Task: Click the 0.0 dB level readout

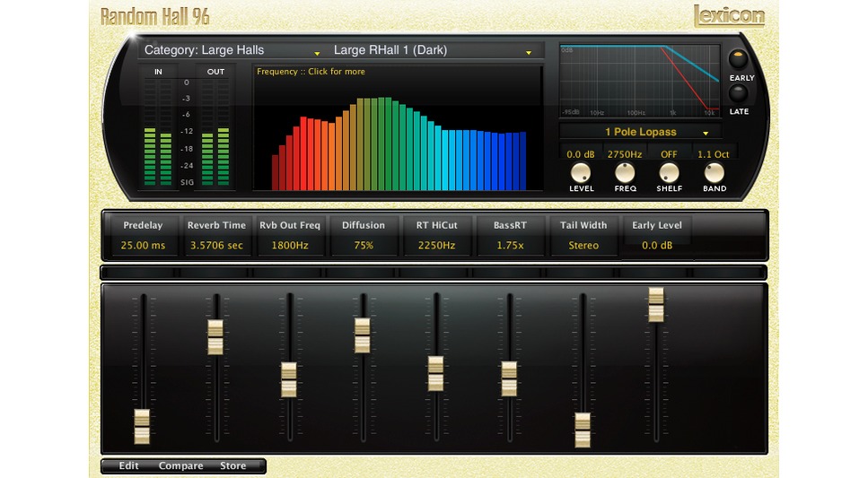Action: (581, 154)
